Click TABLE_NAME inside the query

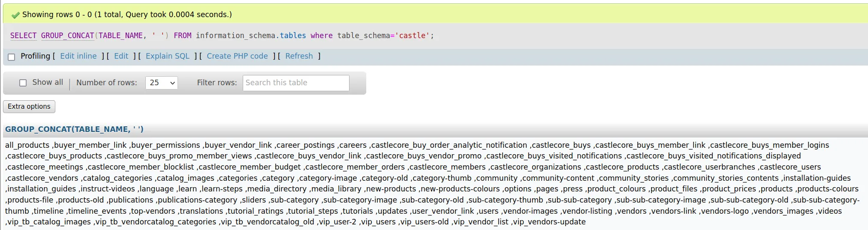(x=121, y=36)
